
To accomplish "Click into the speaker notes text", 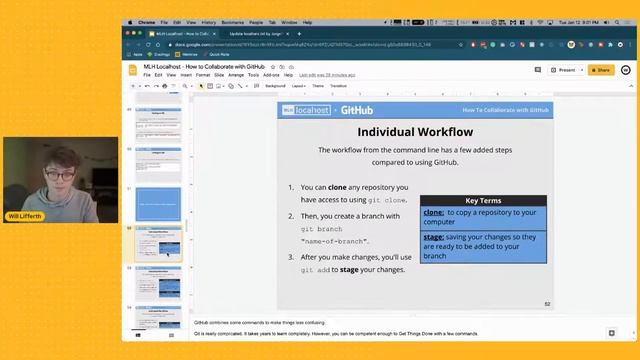I will pyautogui.click(x=336, y=328).
